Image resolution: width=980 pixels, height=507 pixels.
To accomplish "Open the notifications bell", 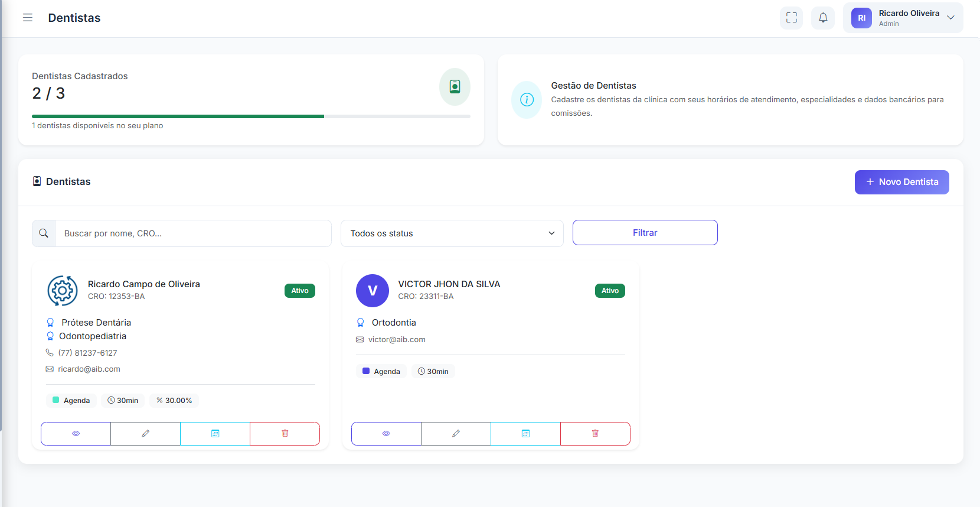I will pos(823,18).
